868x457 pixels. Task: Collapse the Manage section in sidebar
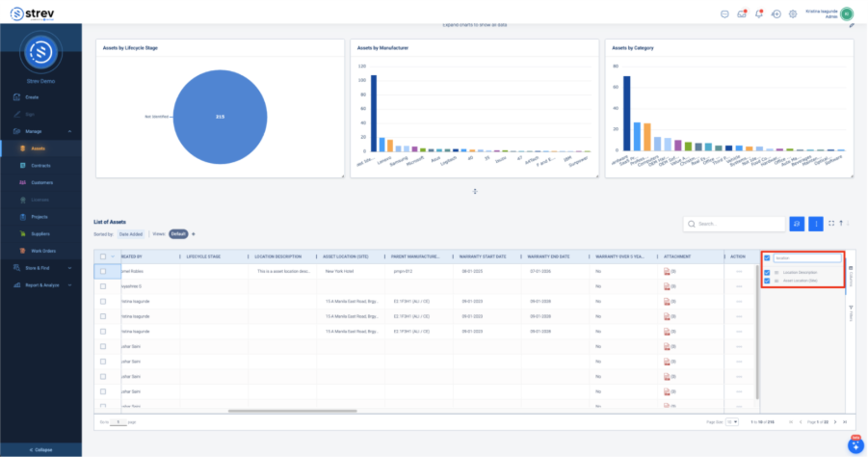pyautogui.click(x=69, y=131)
